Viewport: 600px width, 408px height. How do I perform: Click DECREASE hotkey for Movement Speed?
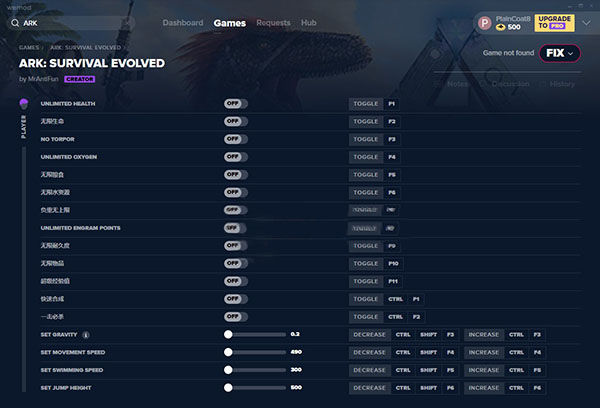(x=369, y=352)
